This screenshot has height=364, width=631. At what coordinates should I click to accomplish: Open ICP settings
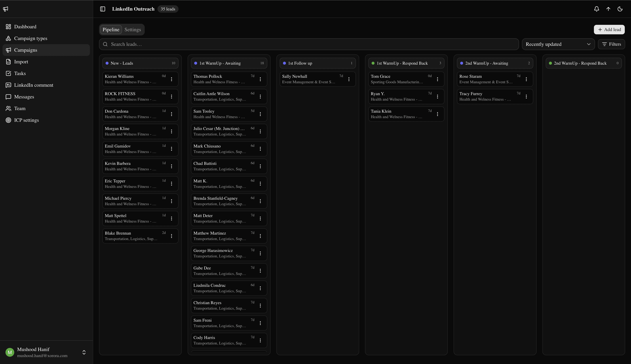pyautogui.click(x=46, y=120)
